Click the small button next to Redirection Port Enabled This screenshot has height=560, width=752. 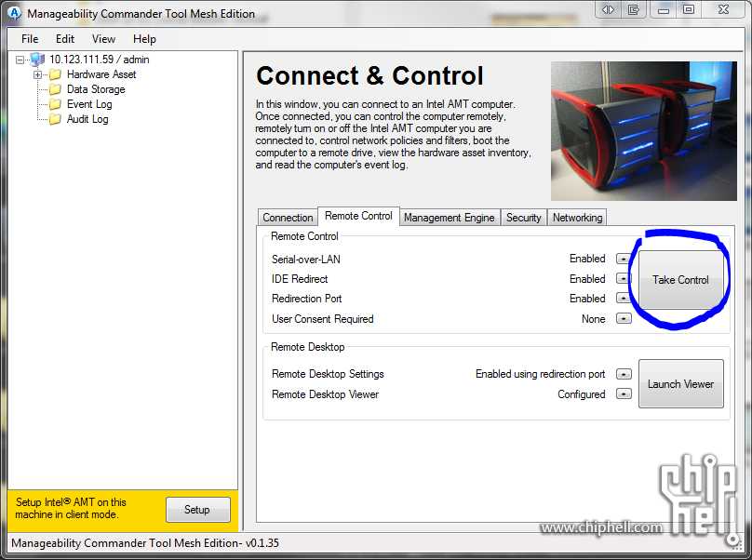coord(623,299)
